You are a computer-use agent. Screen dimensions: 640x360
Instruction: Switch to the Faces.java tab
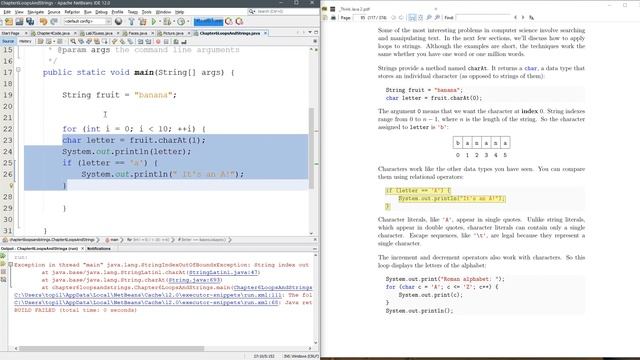coord(138,33)
